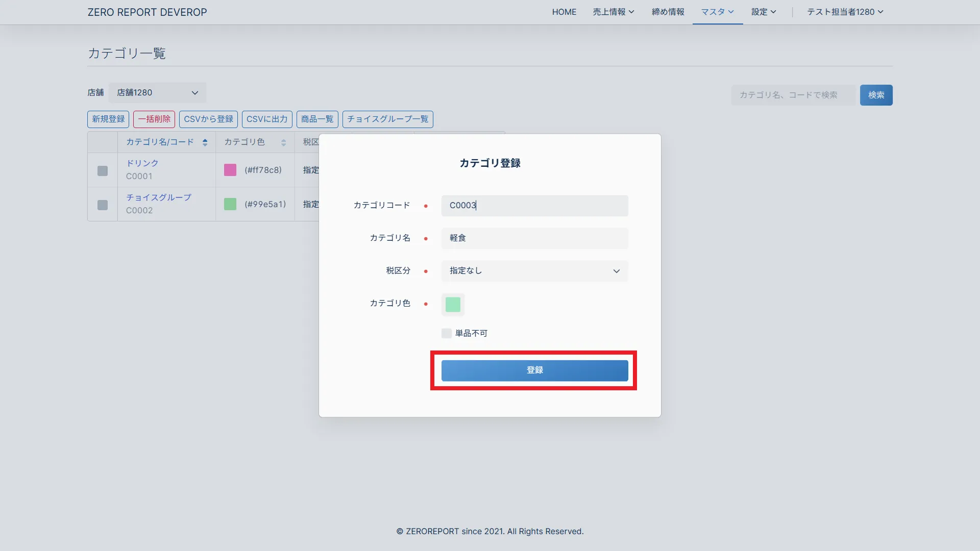
Task: Click the 一括削除 button
Action: coord(154,119)
